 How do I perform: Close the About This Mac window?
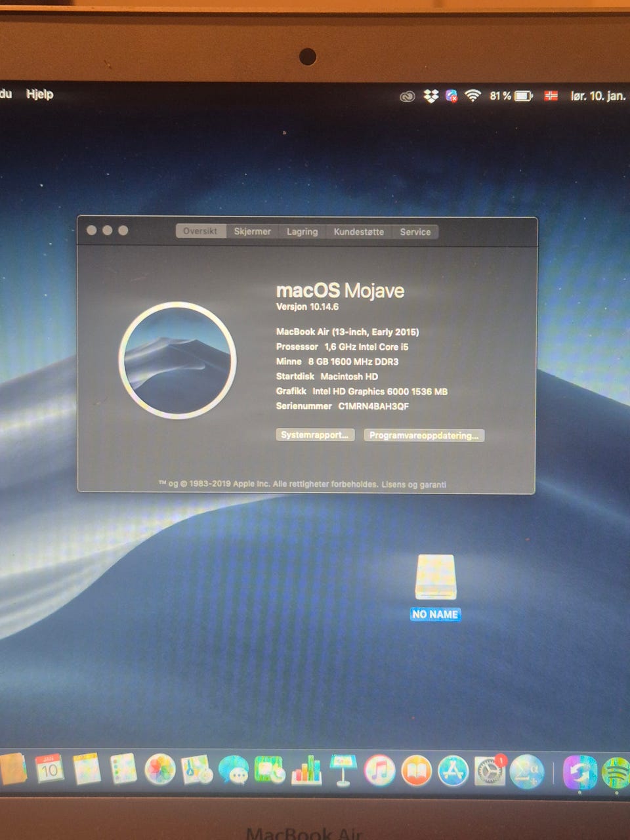point(91,230)
